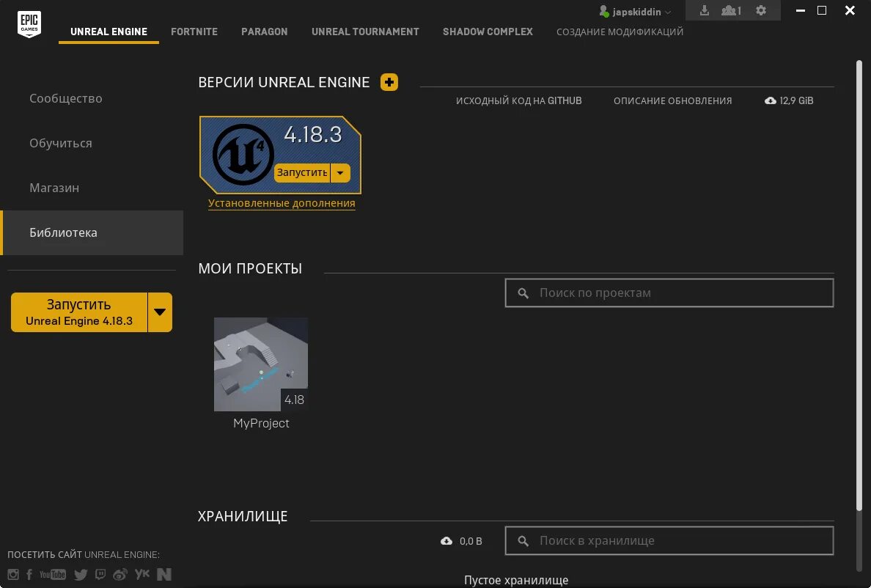
Task: Click the cloud icon next to 0,0 B
Action: point(446,541)
